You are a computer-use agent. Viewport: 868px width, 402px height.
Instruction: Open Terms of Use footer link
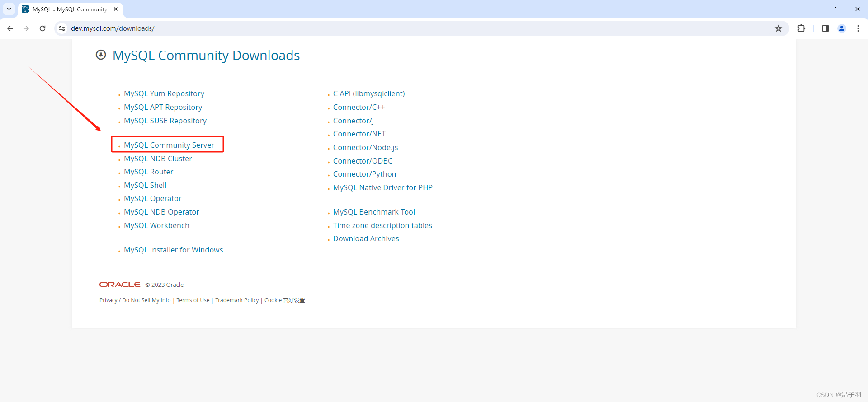pos(193,300)
